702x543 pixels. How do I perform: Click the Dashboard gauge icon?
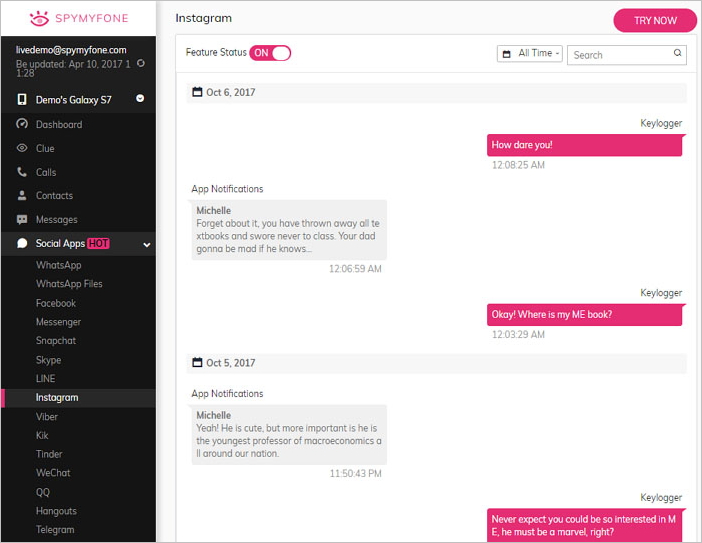tap(22, 125)
